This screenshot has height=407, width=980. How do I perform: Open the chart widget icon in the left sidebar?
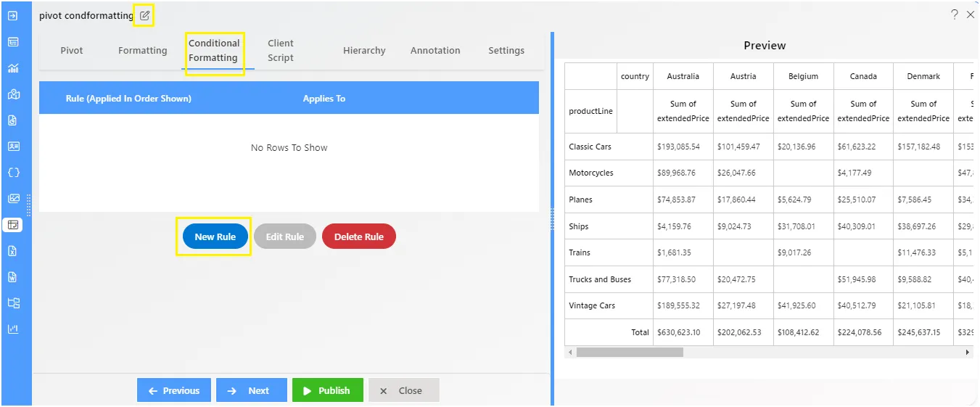pyautogui.click(x=13, y=68)
